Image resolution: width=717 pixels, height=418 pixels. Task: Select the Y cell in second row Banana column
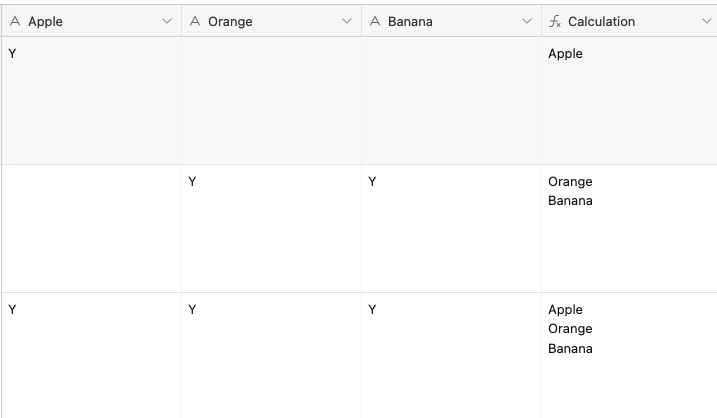point(451,229)
